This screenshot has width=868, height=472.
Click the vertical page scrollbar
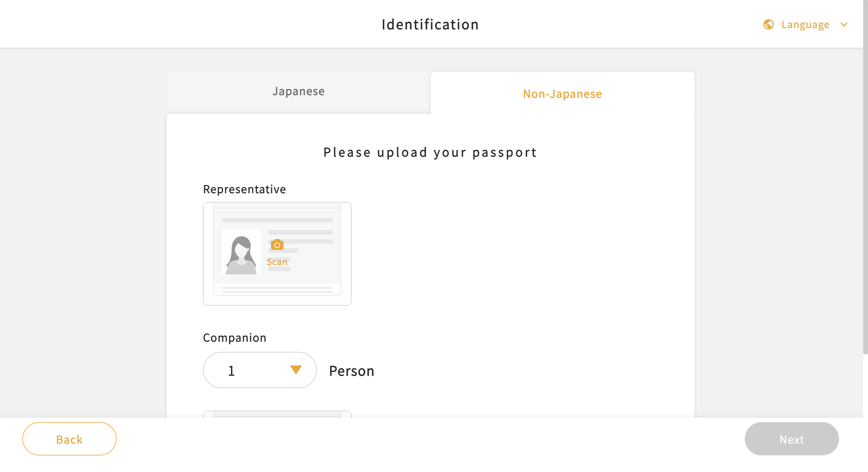click(x=865, y=177)
